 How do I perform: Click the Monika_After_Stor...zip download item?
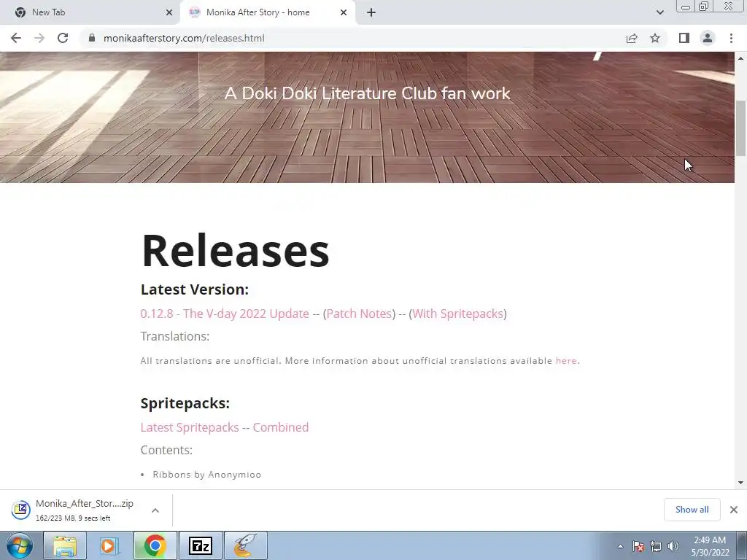[85, 510]
